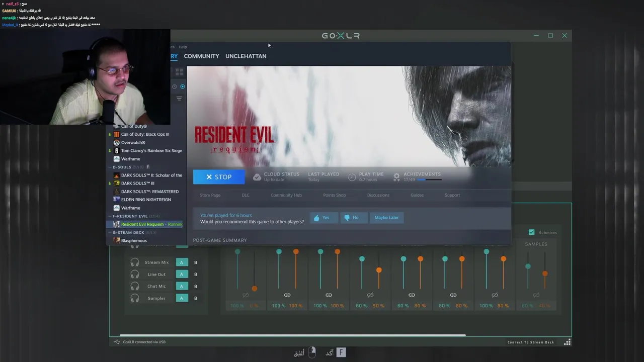Click the ready-to-play filter icon in Steam sidebar
Image resolution: width=644 pixels, height=362 pixels.
tap(183, 86)
